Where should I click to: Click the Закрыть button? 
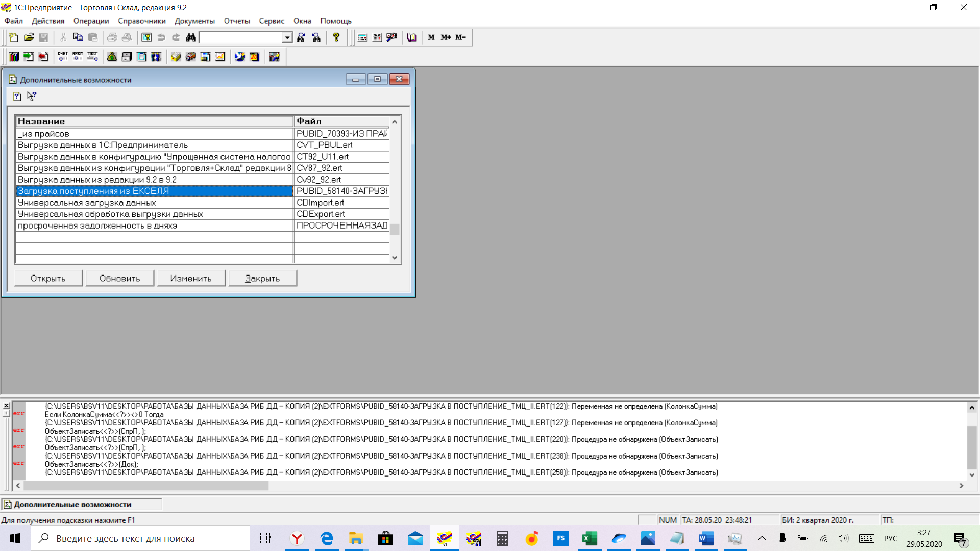click(262, 278)
